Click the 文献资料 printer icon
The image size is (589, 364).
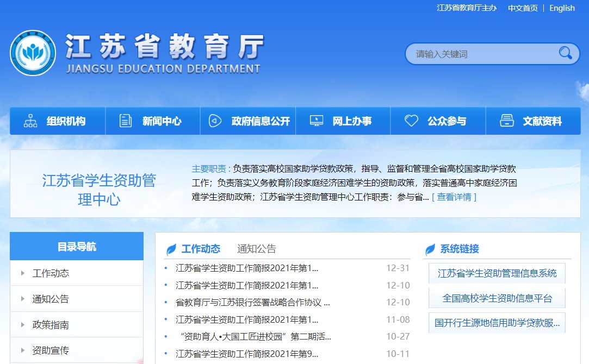[x=506, y=121]
